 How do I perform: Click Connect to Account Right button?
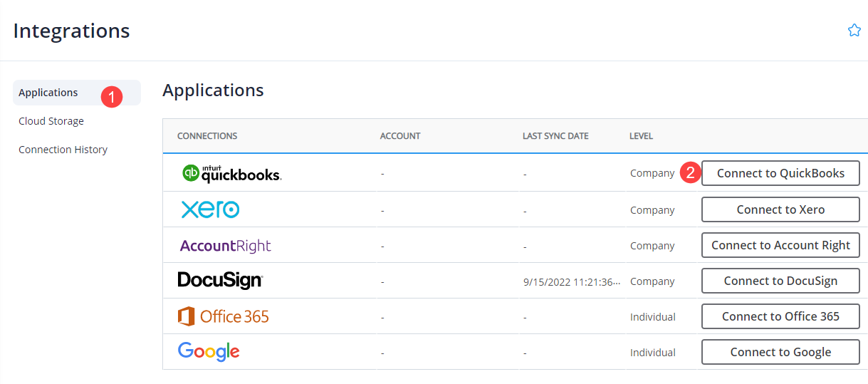pos(780,245)
